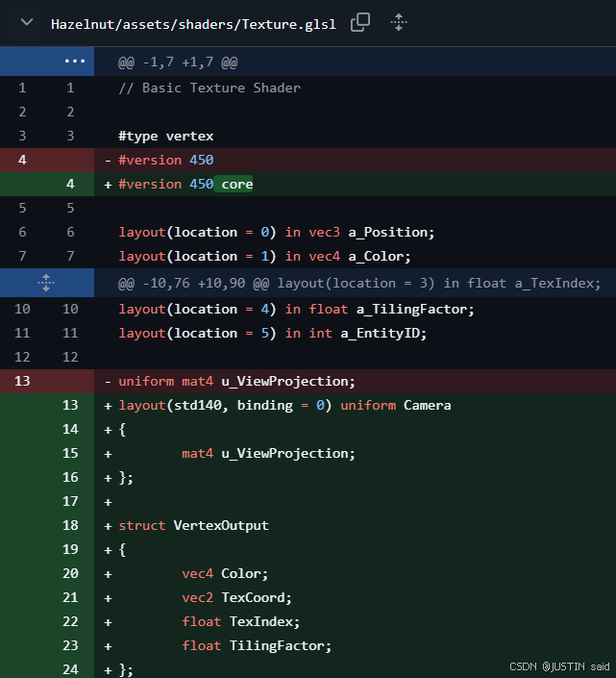Collapse the Texture.glsl file diff
Image resolution: width=616 pixels, height=678 pixels.
[x=26, y=22]
